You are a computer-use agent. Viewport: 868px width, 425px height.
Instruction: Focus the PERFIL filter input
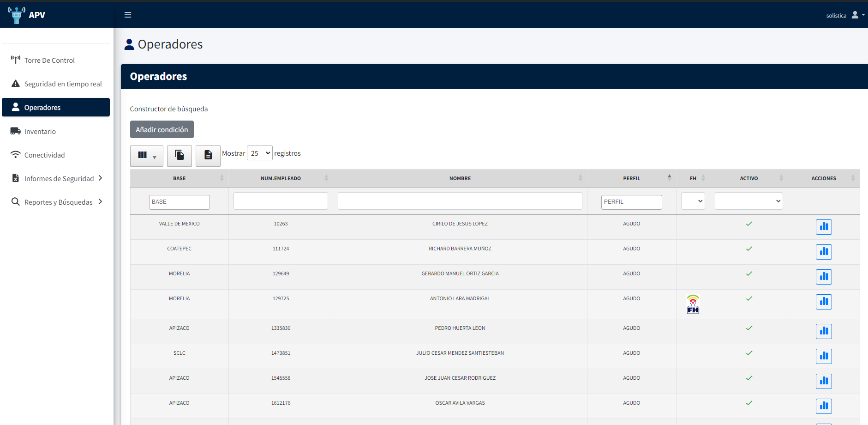pyautogui.click(x=632, y=202)
